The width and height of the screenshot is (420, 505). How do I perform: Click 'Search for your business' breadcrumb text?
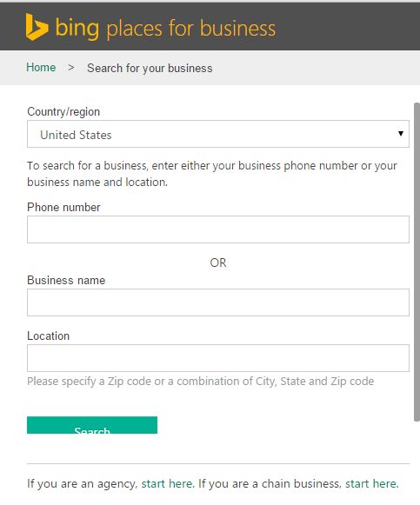tap(150, 69)
